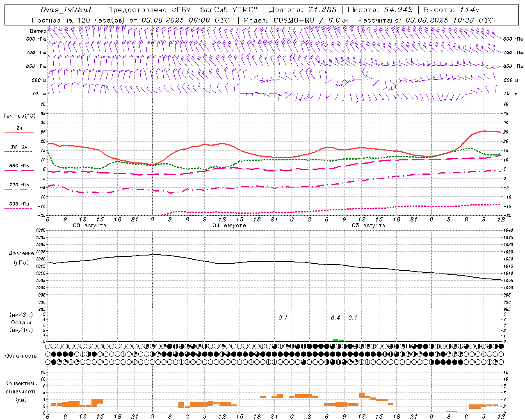Click the Прогноз на 120 часа(ов) text
Image resolution: width=525 pixels, height=420 pixels.
(x=79, y=20)
